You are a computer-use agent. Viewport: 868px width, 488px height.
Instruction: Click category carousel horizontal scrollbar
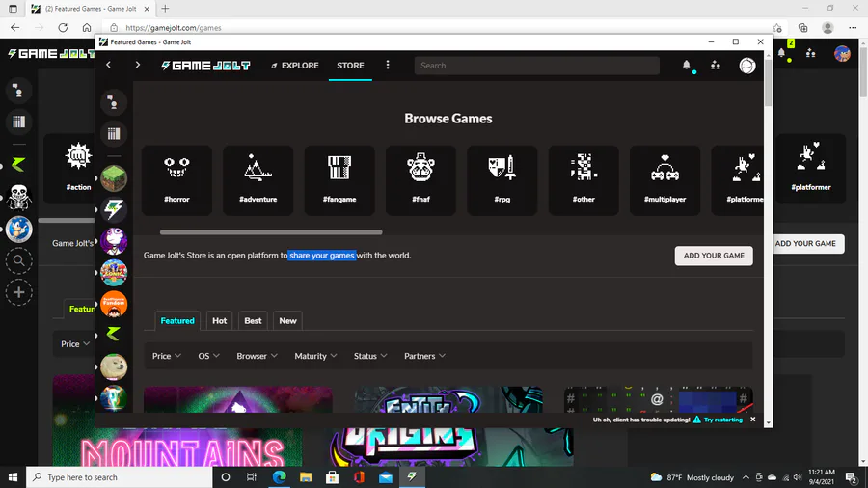click(271, 232)
